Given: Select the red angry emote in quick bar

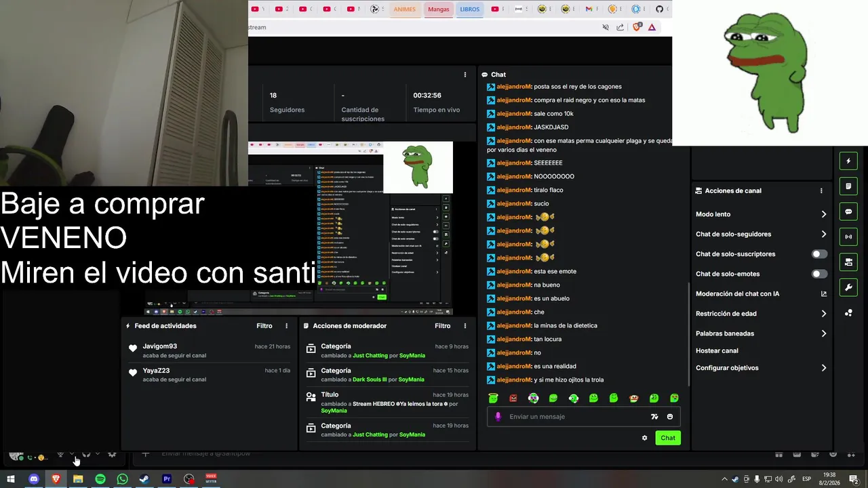Looking at the screenshot, I should [513, 398].
